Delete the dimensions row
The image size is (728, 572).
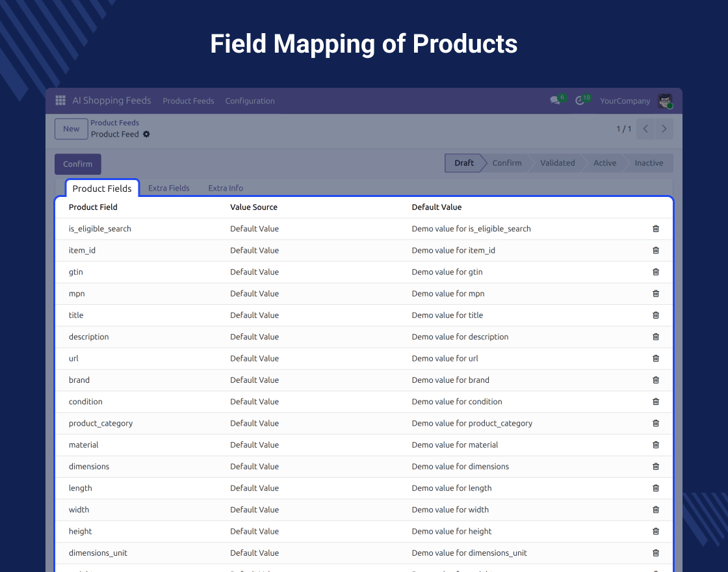click(656, 466)
